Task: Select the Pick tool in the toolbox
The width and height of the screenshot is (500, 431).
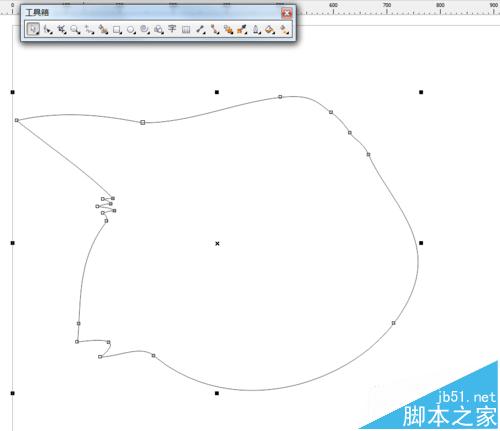Action: coord(33,29)
